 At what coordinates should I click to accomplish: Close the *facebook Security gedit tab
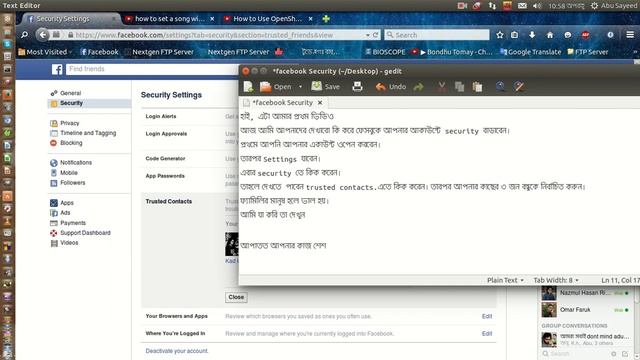(320, 103)
